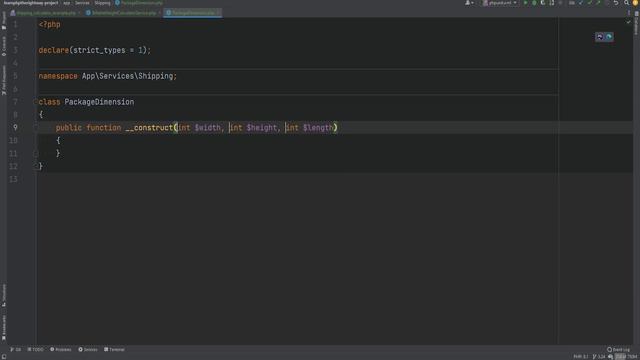
Task: Click the fold end marker at line 12
Action: point(36,166)
